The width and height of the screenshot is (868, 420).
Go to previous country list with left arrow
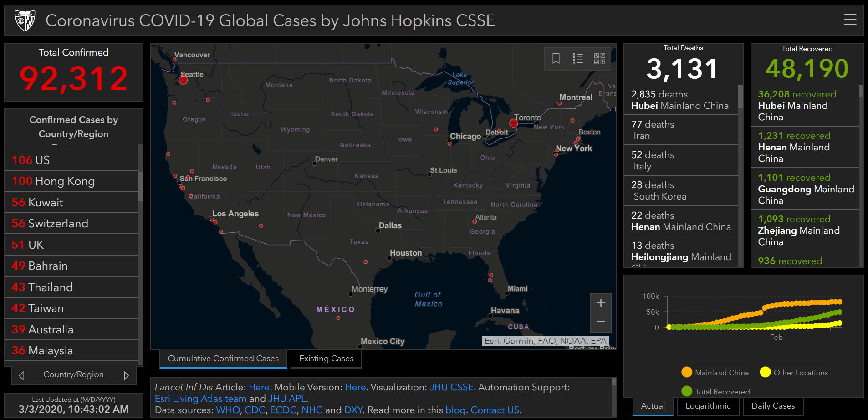click(21, 375)
